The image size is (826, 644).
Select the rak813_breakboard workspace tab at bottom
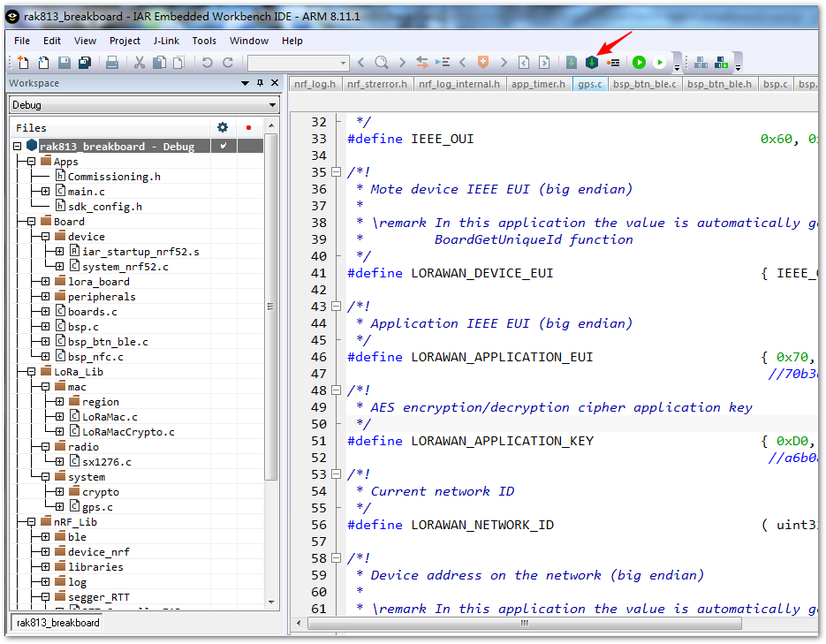pos(58,623)
